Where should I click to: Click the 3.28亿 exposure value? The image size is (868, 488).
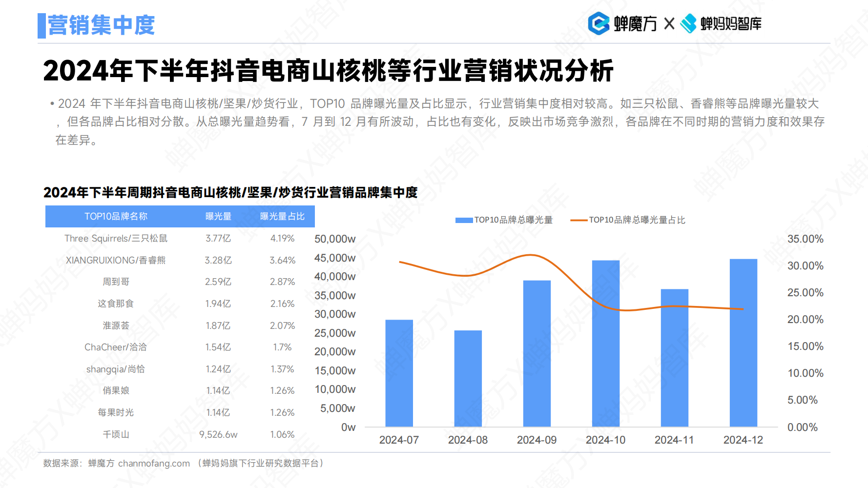(218, 260)
